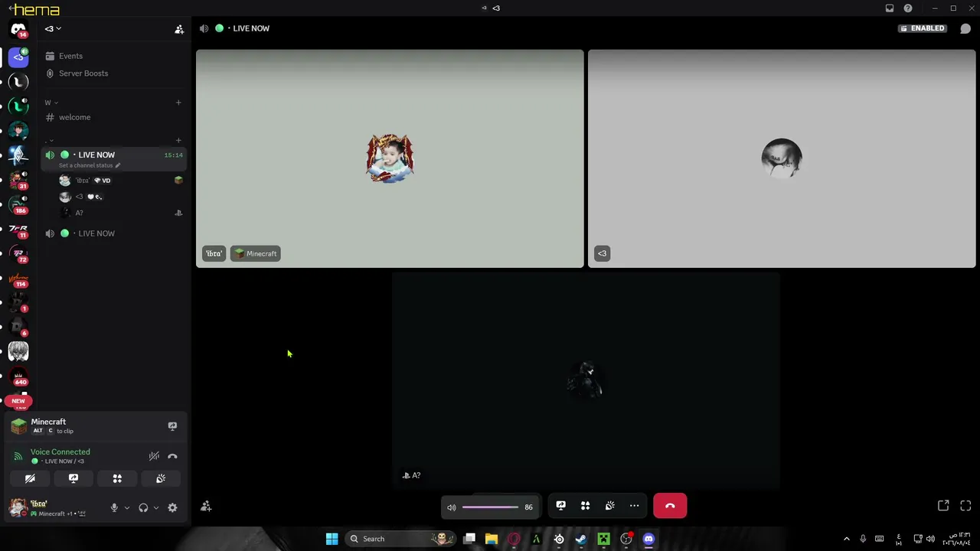Click the <3 participant video tile
Screen dimensions: 980x551
pos(782,158)
